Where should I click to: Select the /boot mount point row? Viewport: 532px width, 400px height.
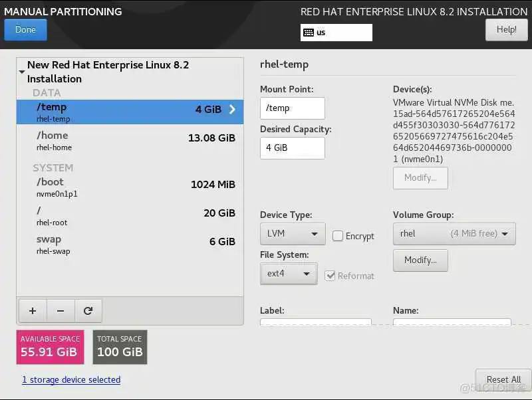tap(130, 187)
